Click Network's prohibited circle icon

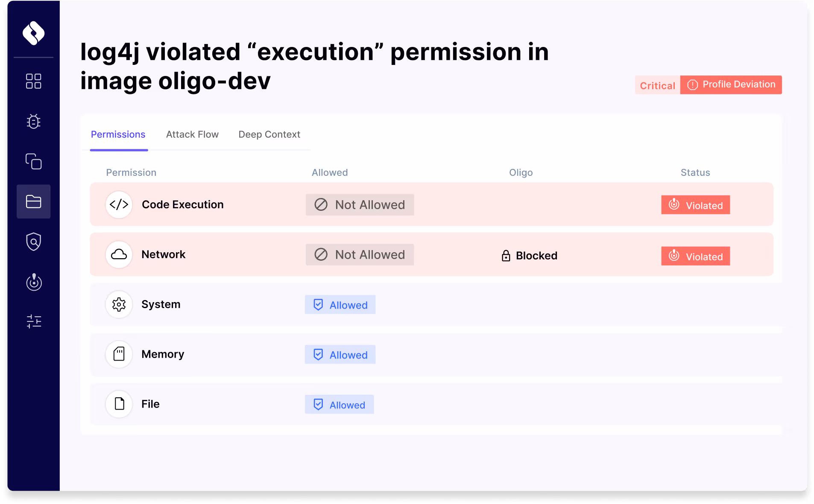tap(321, 254)
